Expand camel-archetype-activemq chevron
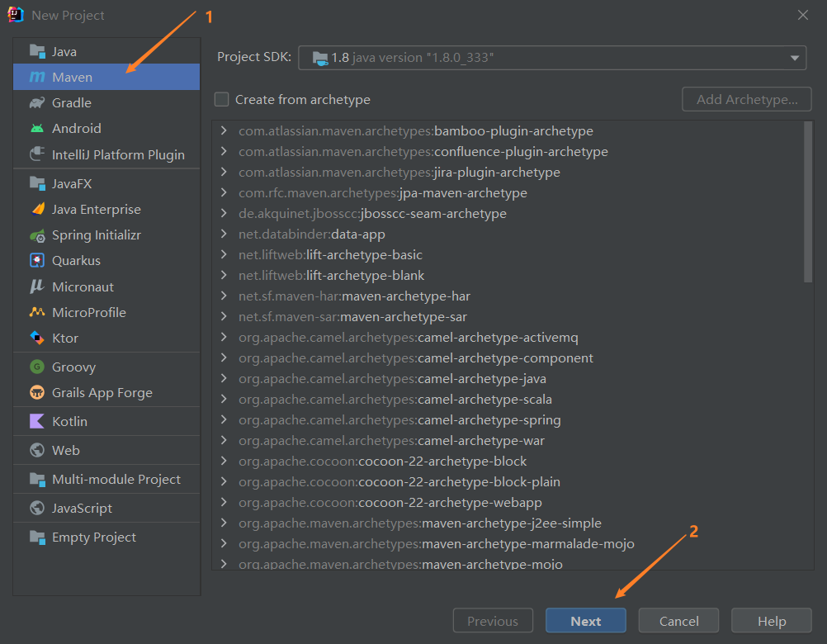The height and width of the screenshot is (644, 827). point(224,337)
